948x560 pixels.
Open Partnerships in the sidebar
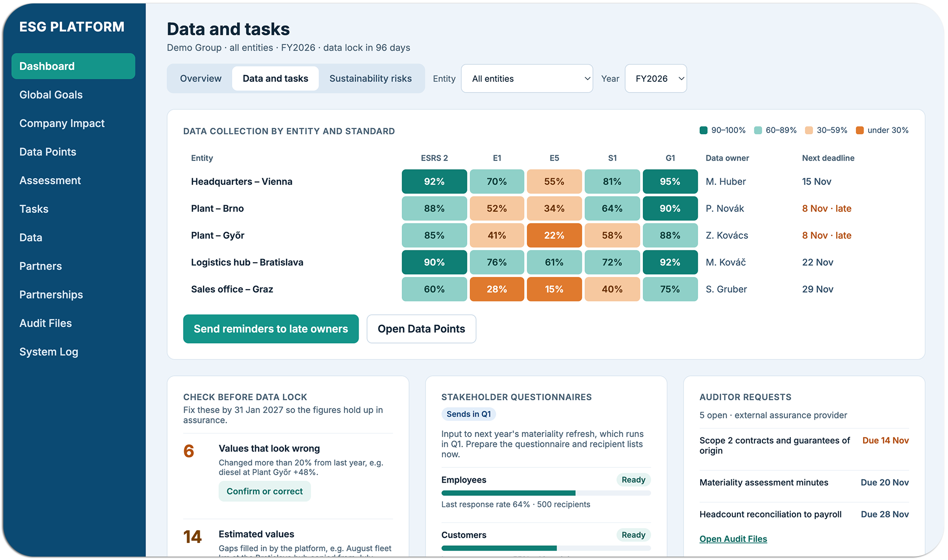[x=51, y=295]
